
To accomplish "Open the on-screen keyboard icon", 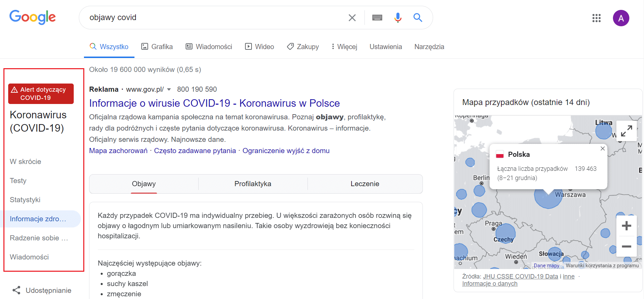I will pos(377,17).
